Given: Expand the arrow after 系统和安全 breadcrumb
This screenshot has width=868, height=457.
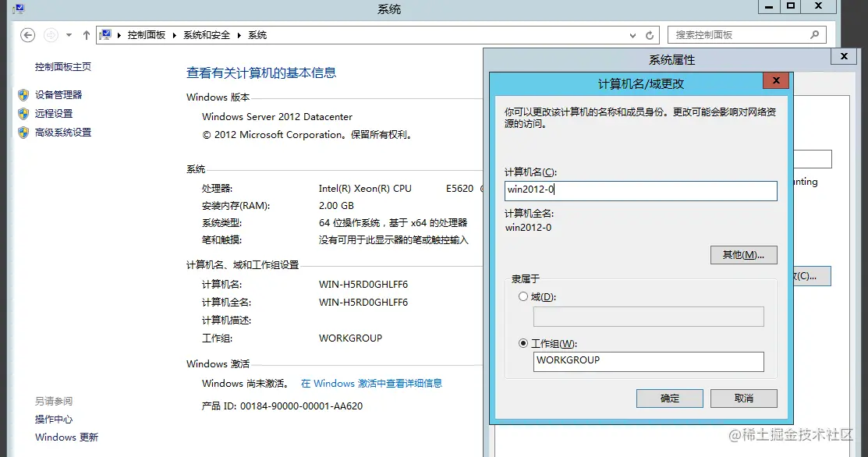Looking at the screenshot, I should tap(239, 35).
